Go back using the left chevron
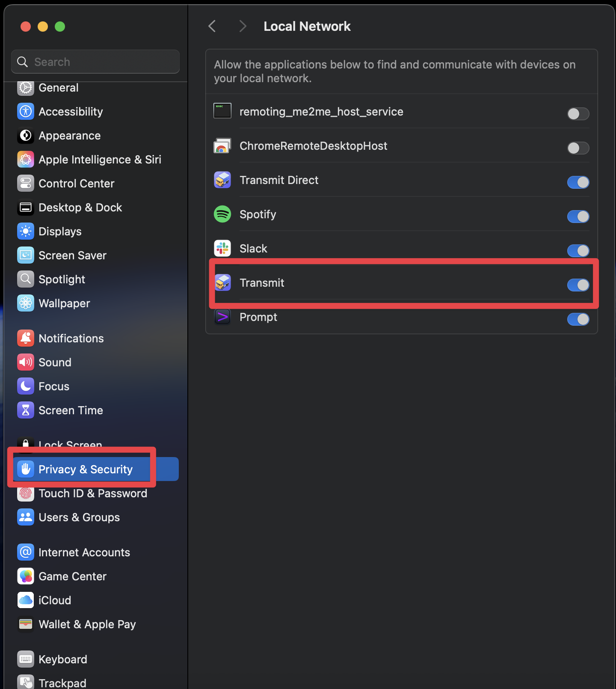Image resolution: width=616 pixels, height=689 pixels. 212,26
